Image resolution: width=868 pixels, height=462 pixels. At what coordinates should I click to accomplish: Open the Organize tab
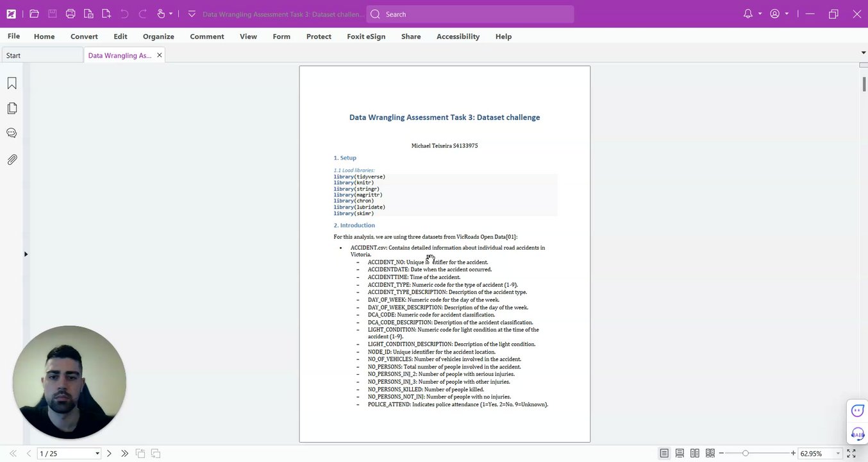(158, 37)
